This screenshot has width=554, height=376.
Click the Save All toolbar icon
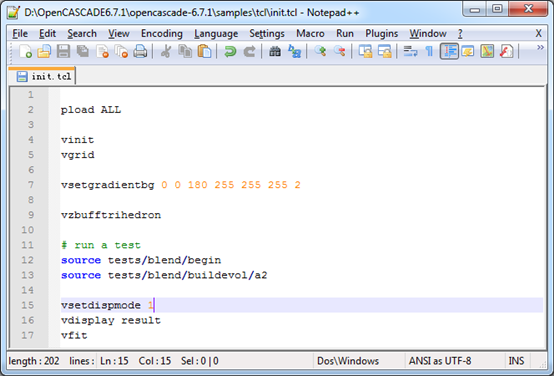(83, 51)
